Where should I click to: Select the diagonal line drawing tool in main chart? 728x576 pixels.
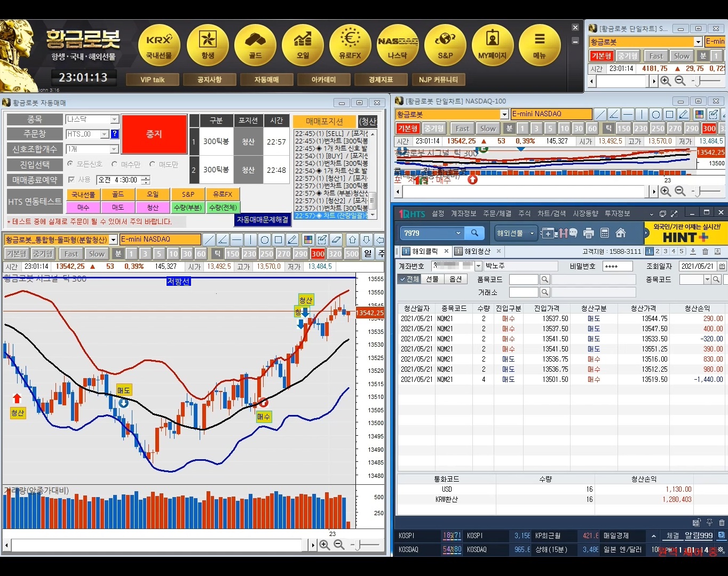209,239
